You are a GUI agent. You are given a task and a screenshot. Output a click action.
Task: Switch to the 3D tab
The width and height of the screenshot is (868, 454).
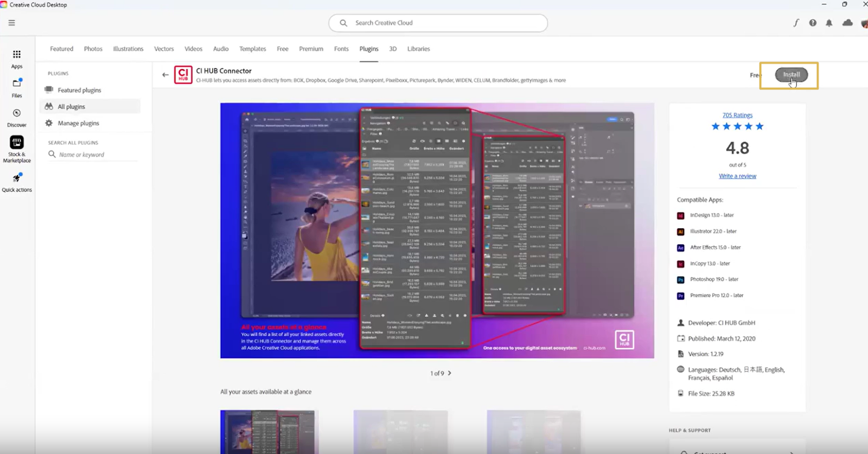(393, 49)
